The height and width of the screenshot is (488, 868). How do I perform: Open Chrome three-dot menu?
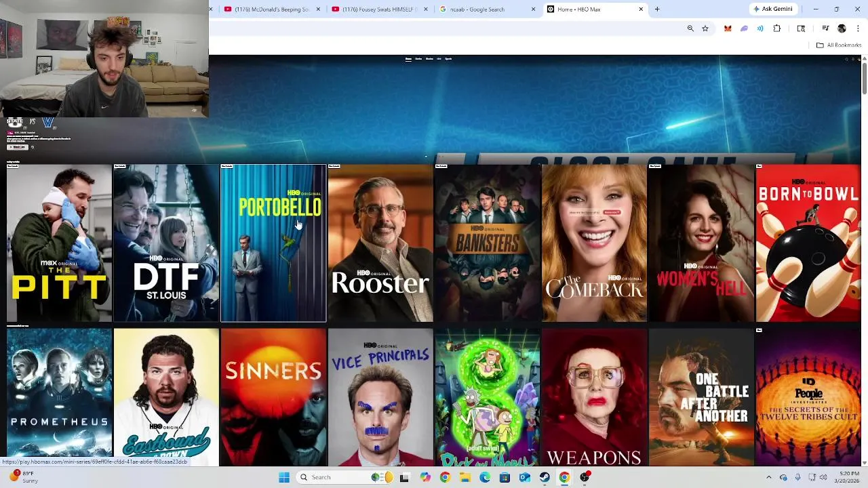858,28
